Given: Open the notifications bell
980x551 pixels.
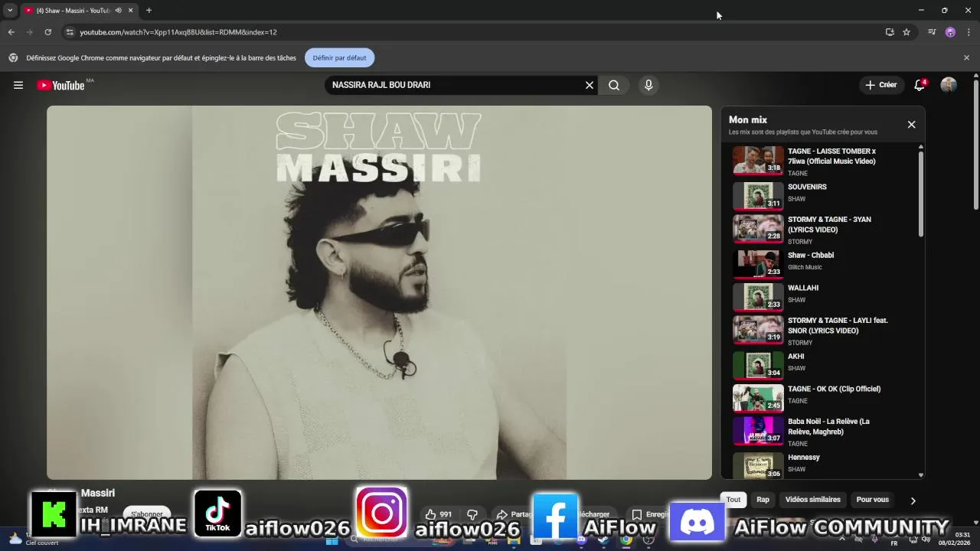Looking at the screenshot, I should click(920, 85).
